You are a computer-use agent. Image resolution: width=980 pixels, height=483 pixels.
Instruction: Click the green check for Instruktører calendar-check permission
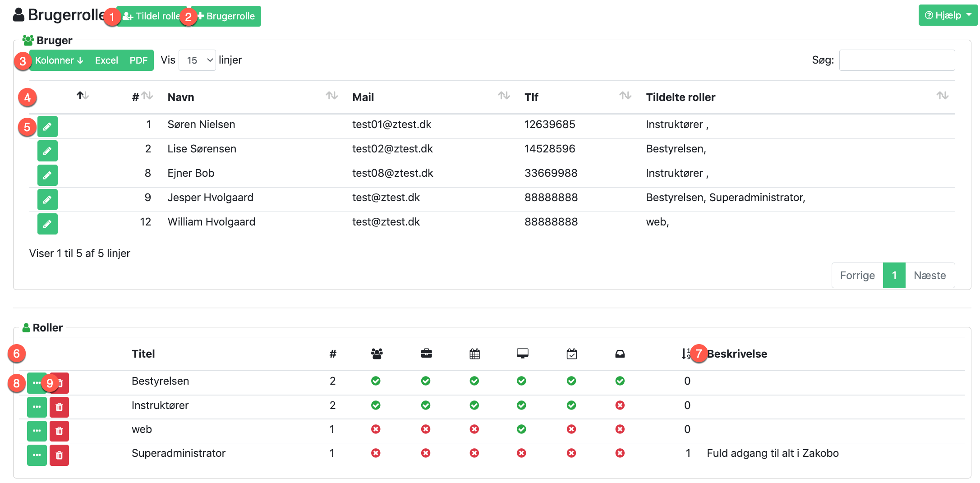click(571, 405)
